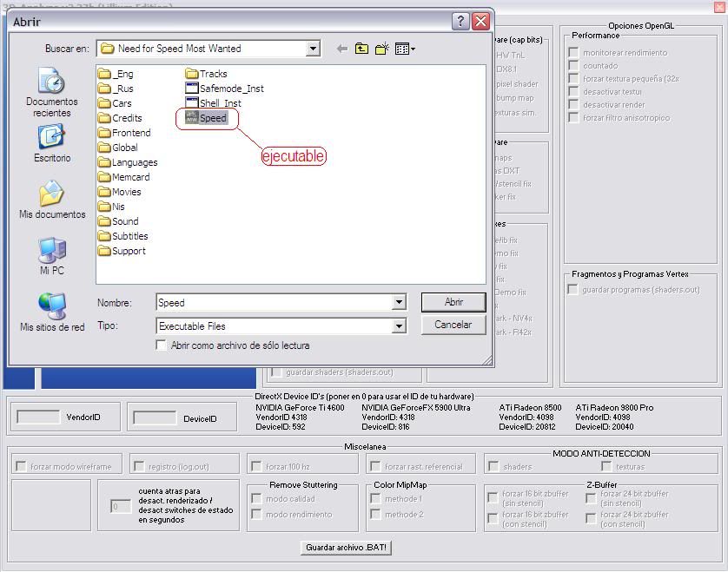
Task: Click the help question mark button
Action: pyautogui.click(x=460, y=22)
